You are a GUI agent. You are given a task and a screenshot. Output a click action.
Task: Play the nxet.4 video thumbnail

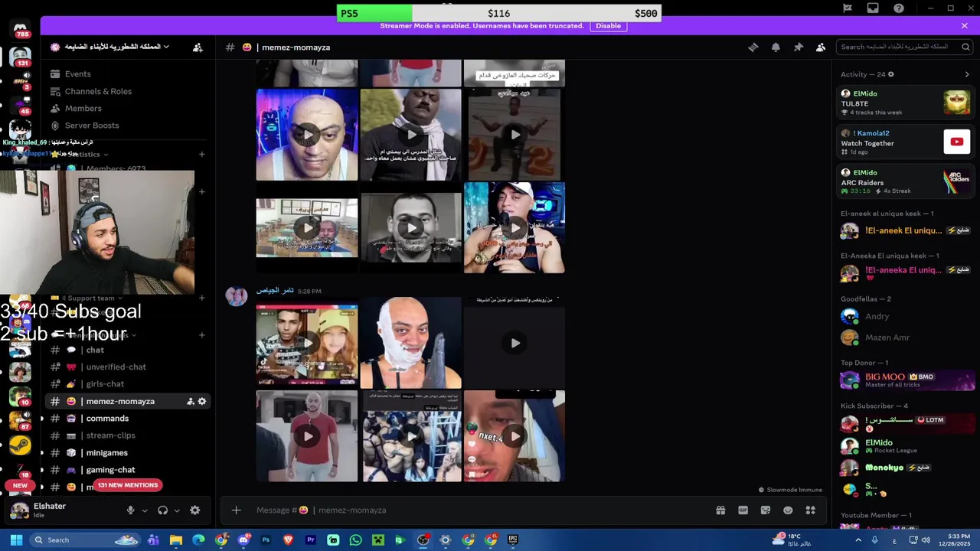pos(514,436)
